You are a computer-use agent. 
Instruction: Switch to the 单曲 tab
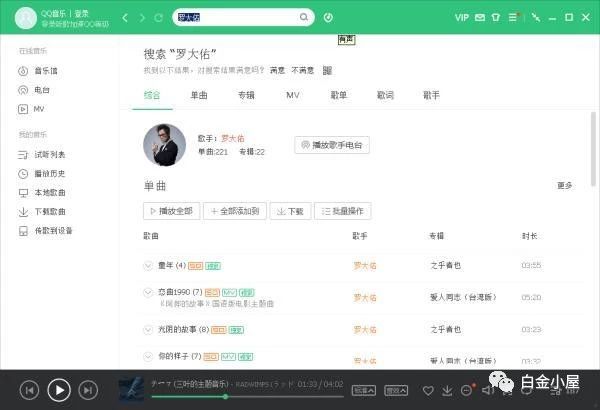tap(199, 95)
